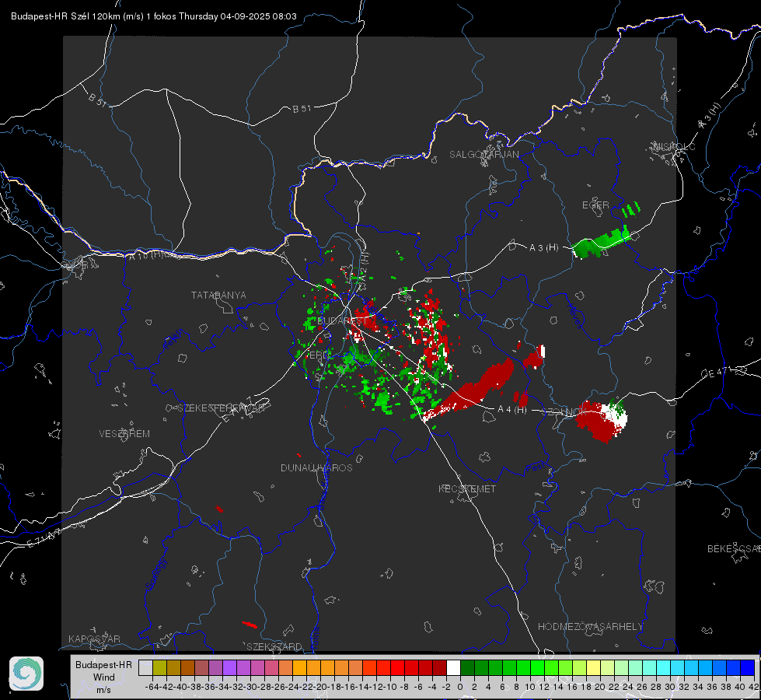The image size is (761, 700).
Task: Click the A 3 (H) label beside Miskolc
Action: pyautogui.click(x=710, y=116)
